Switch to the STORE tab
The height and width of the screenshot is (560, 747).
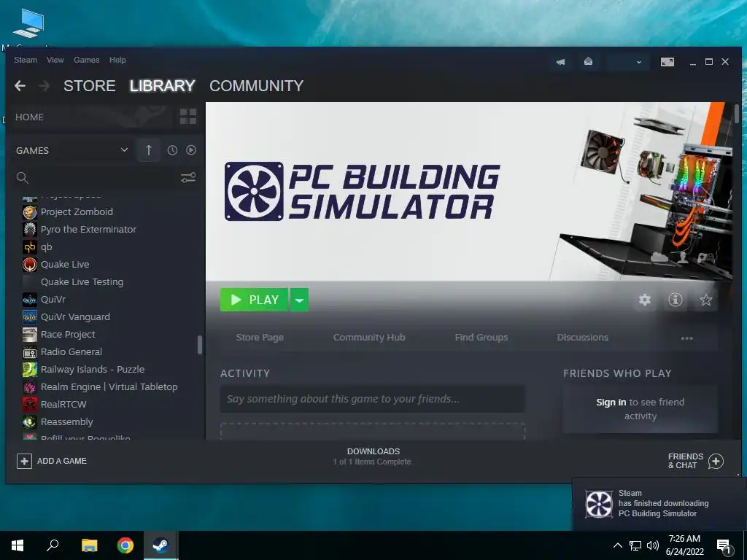click(x=90, y=86)
